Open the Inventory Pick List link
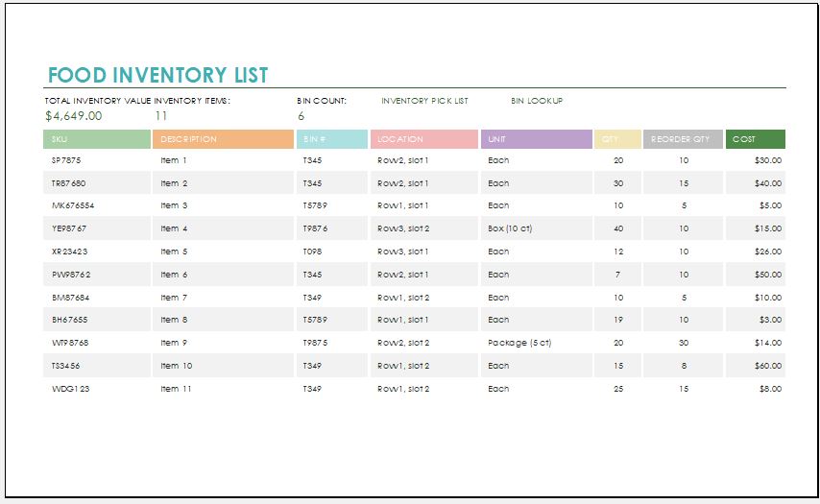Viewport: 820px width, 504px height. coord(424,101)
